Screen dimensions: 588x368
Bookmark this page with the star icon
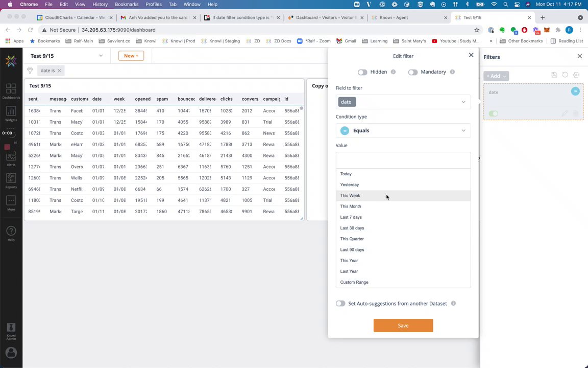(477, 30)
